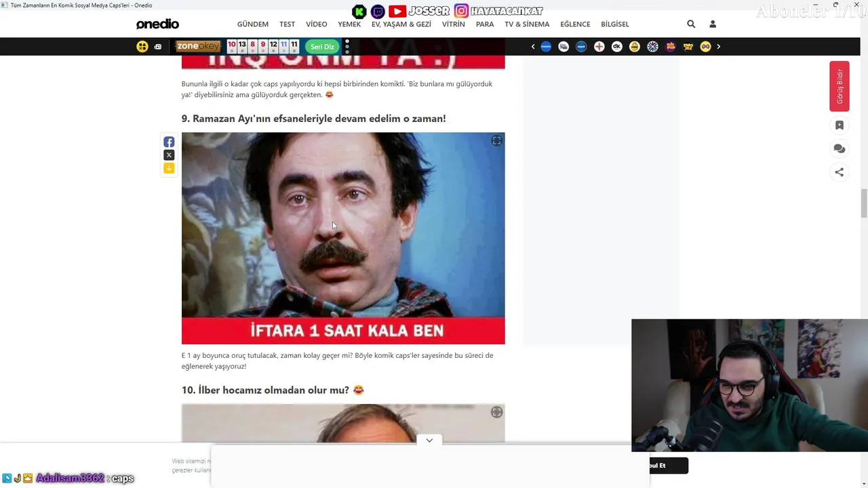Click the Görüş Bildir feedback tab
This screenshot has width=868, height=488.
840,86
